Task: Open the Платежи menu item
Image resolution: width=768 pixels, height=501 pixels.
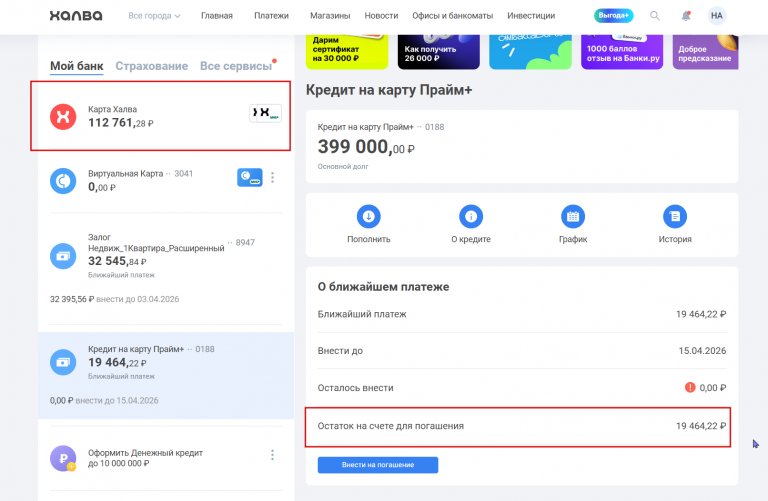Action: click(x=271, y=16)
